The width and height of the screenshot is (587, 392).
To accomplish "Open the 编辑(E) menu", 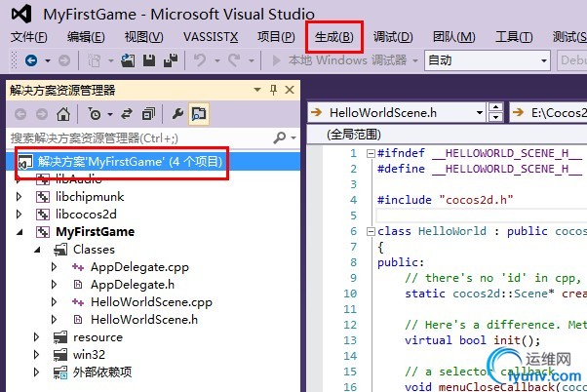I will [x=86, y=37].
